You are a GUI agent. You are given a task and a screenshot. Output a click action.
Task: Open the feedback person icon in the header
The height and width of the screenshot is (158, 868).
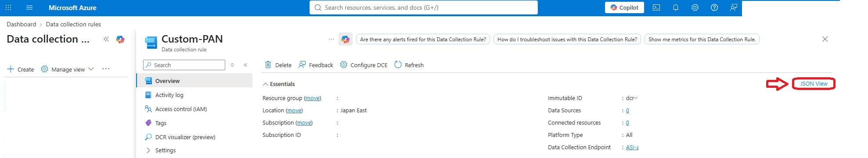pyautogui.click(x=734, y=7)
